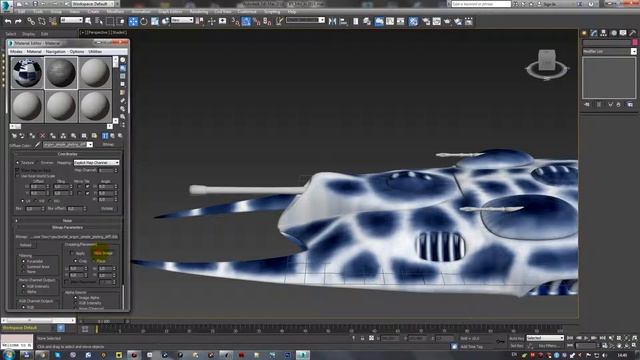Click the Bitmap file path button
Viewport: 640px width, 360px height.
tap(74, 236)
